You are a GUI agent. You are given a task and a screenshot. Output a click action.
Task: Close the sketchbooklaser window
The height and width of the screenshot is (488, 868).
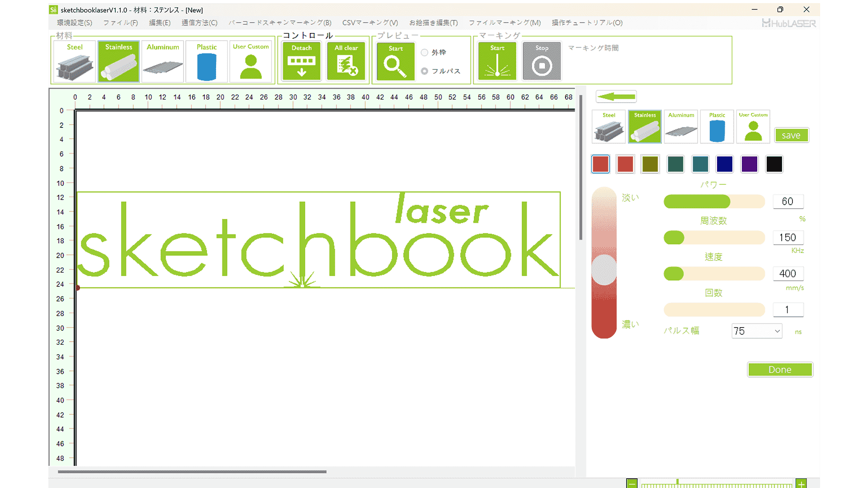[807, 9]
